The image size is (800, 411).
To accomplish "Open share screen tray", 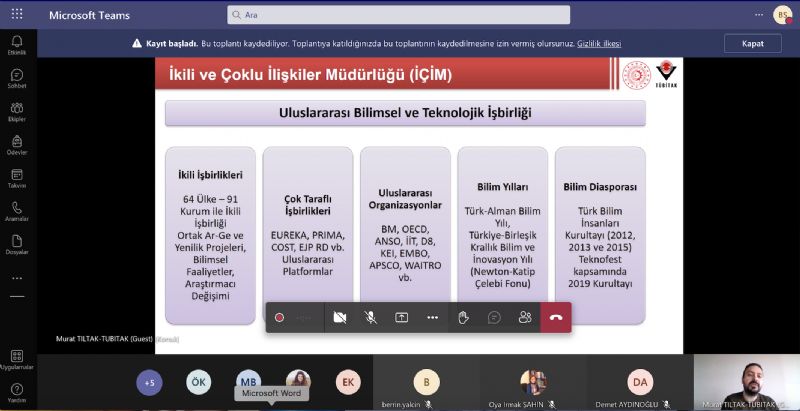I will tap(402, 318).
